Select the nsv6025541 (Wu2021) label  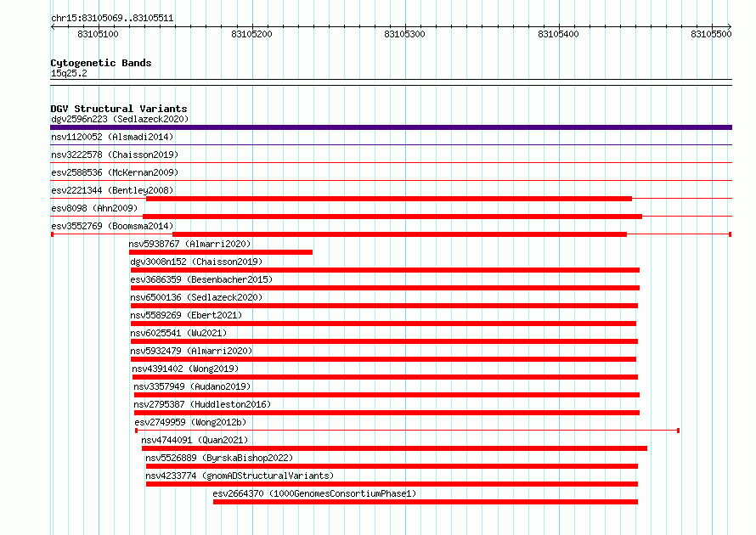point(178,333)
